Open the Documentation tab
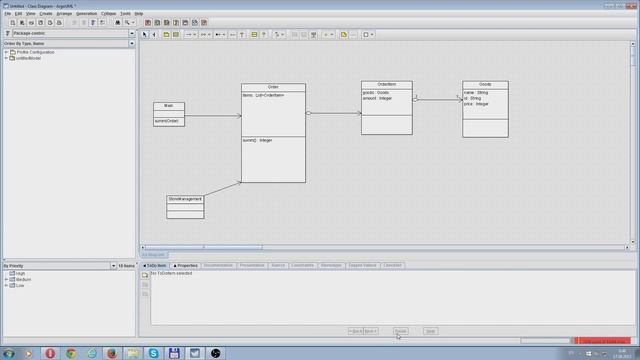The height and width of the screenshot is (360, 640). click(218, 266)
